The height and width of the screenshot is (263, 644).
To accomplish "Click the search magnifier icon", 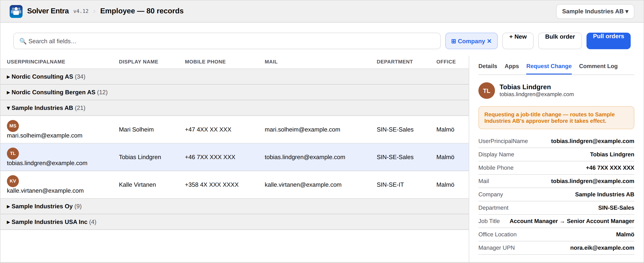I will click(x=23, y=41).
